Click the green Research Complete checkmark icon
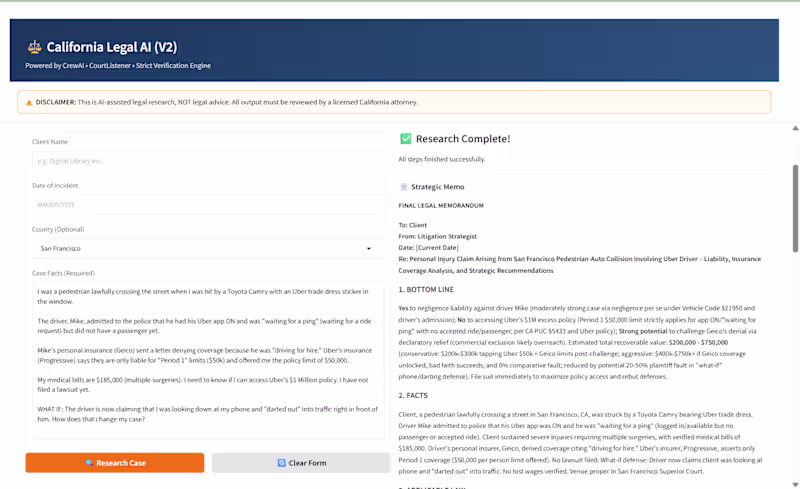The height and width of the screenshot is (489, 800). click(406, 138)
